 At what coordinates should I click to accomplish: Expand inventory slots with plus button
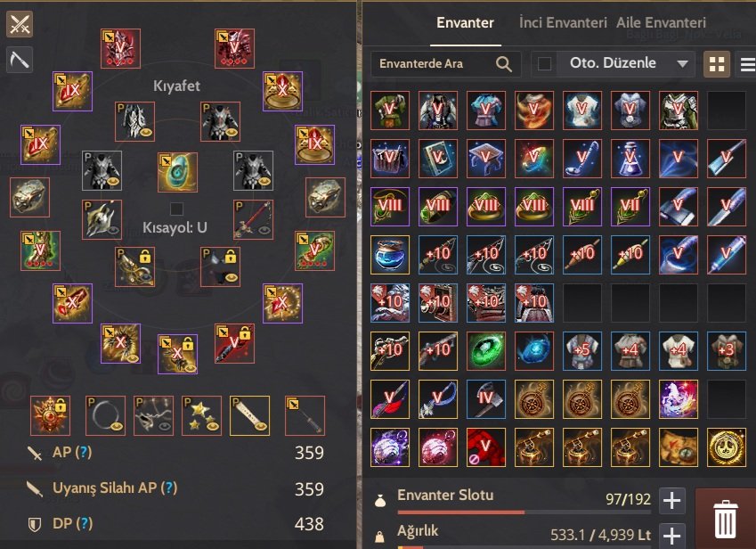pyautogui.click(x=671, y=500)
